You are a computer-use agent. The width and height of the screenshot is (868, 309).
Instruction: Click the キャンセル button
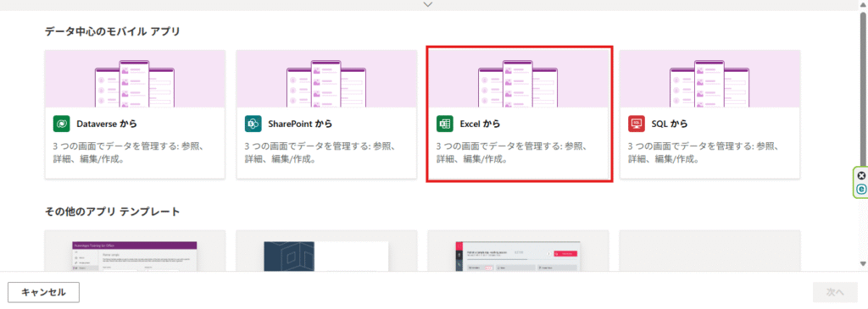[44, 292]
